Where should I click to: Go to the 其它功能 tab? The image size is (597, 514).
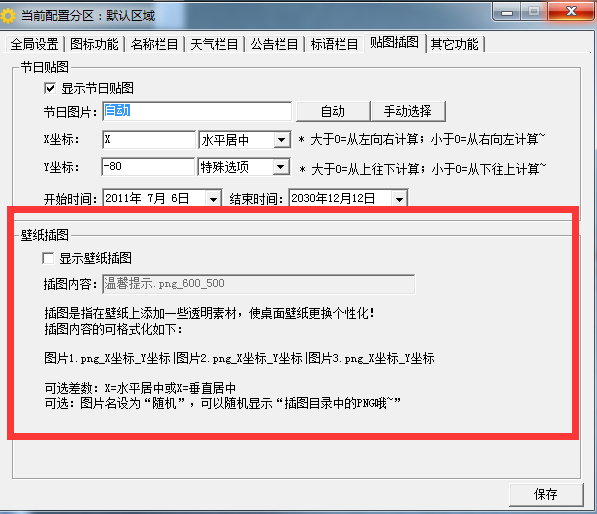tap(454, 44)
